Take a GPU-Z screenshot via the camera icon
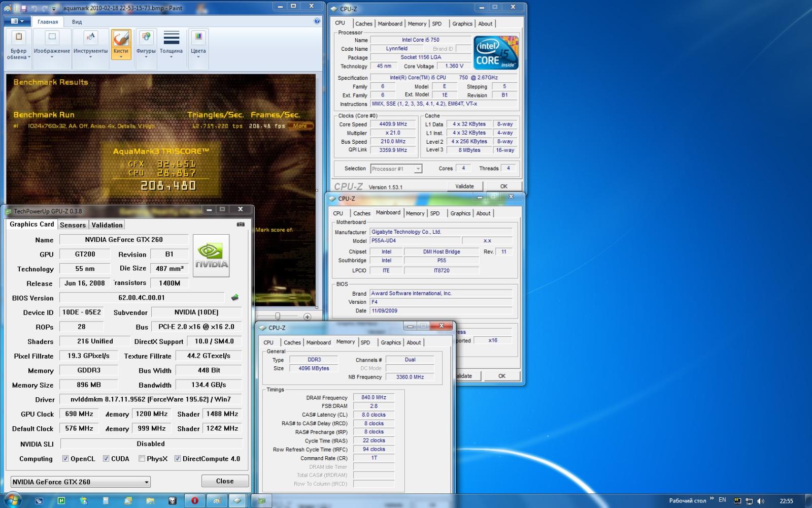812x508 pixels. click(x=241, y=224)
